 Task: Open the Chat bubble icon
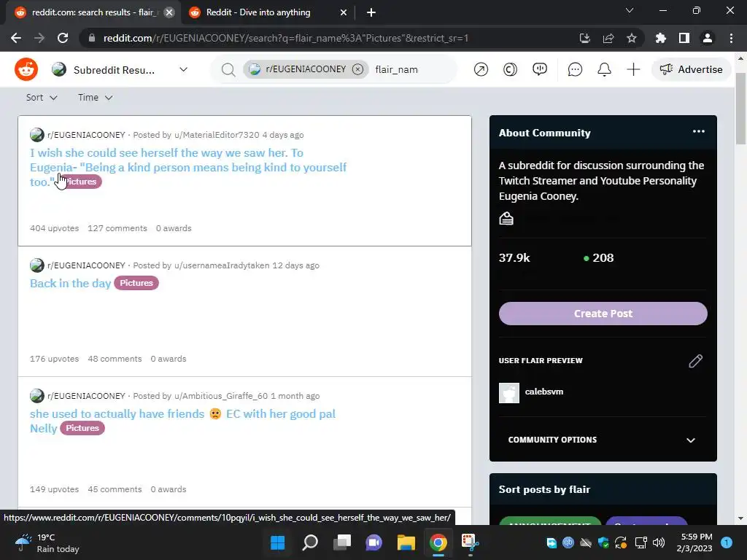575,69
